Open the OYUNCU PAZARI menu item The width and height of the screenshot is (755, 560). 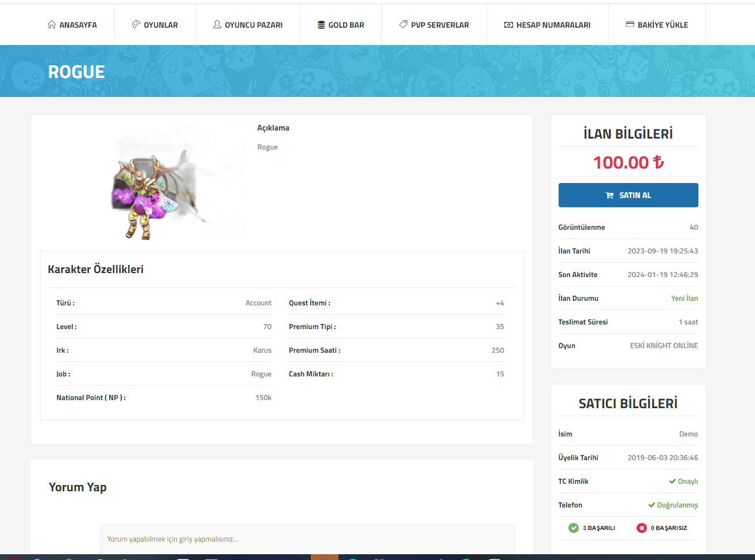click(x=254, y=25)
